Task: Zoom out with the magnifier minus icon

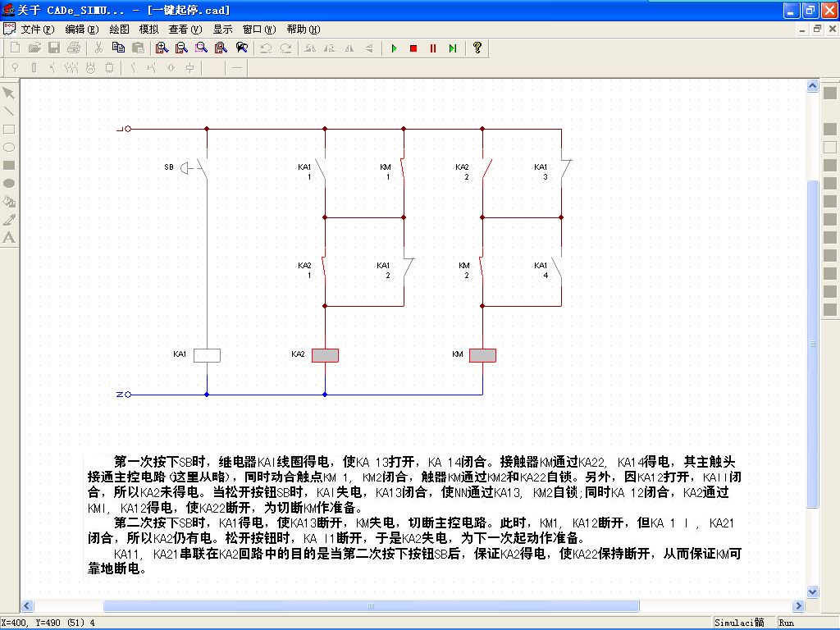Action: (x=181, y=48)
